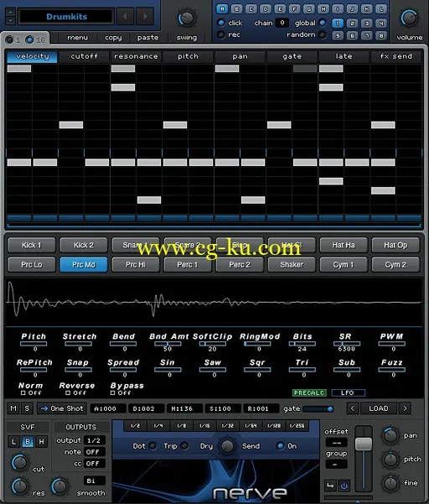Switch to the resonance tab

(136, 56)
